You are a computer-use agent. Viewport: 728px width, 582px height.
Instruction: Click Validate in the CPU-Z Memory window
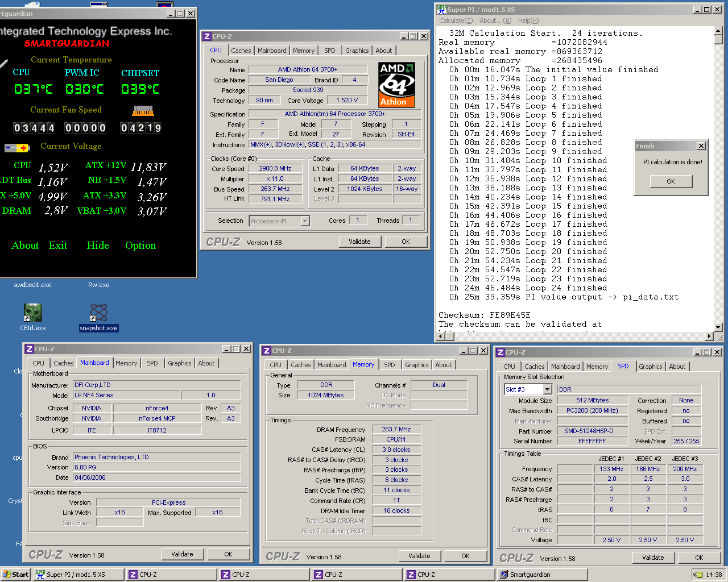(x=419, y=556)
